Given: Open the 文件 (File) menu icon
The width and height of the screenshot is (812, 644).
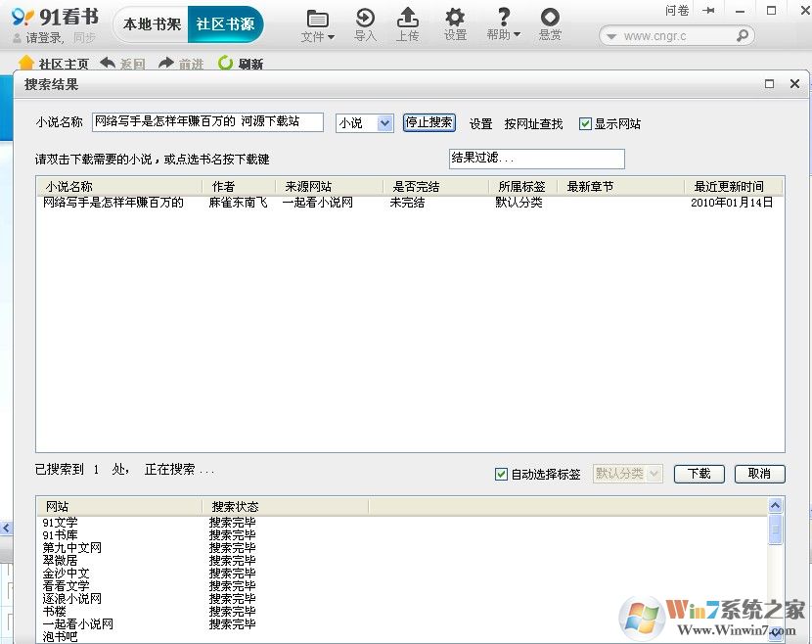Looking at the screenshot, I should click(317, 20).
